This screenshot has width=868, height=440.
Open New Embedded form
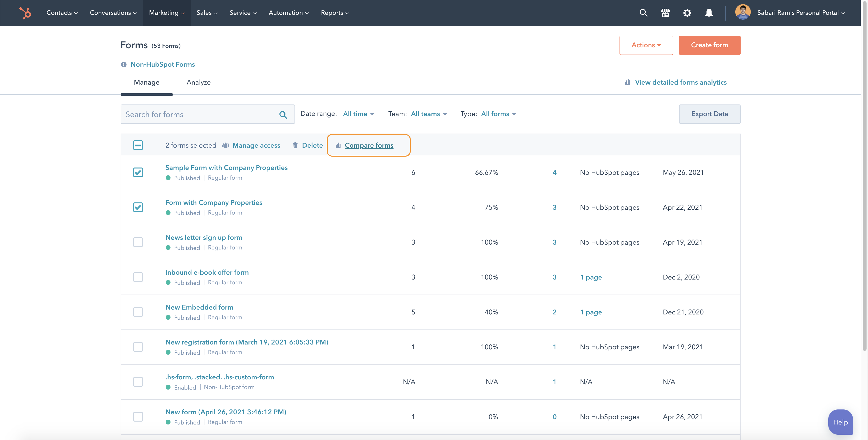click(199, 307)
